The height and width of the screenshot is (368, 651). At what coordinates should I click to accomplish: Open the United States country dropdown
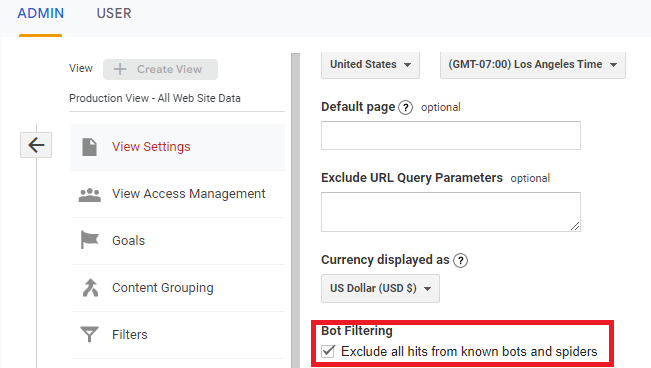[x=370, y=65]
